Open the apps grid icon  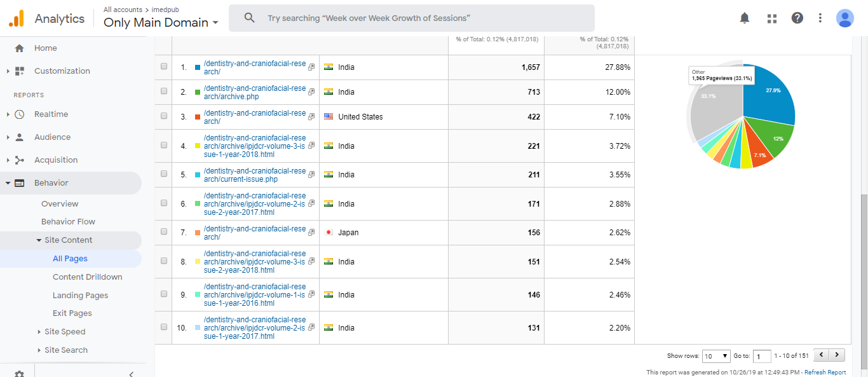click(x=772, y=18)
